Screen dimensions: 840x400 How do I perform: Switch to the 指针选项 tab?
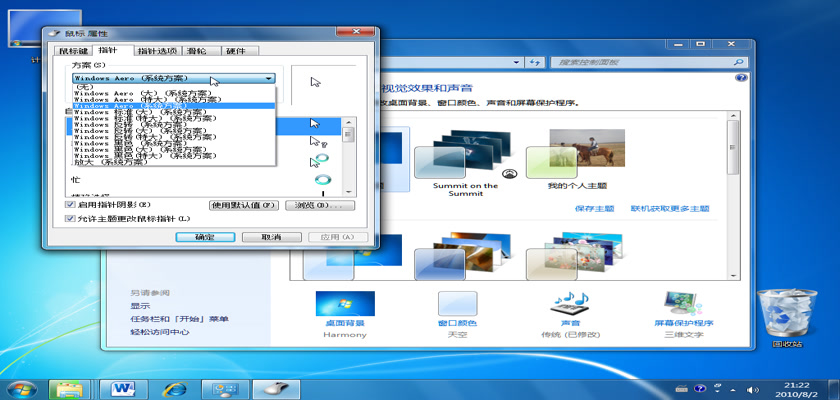pos(156,50)
